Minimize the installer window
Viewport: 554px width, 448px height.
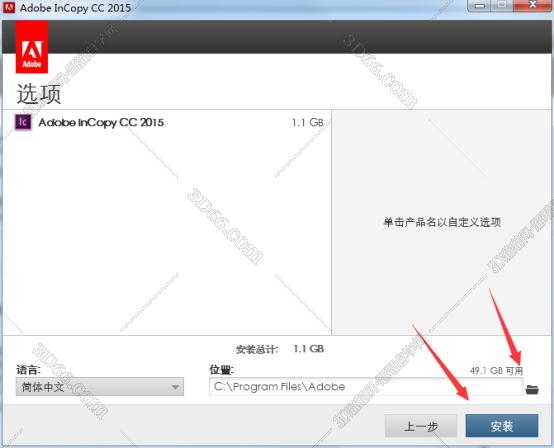(479, 6)
